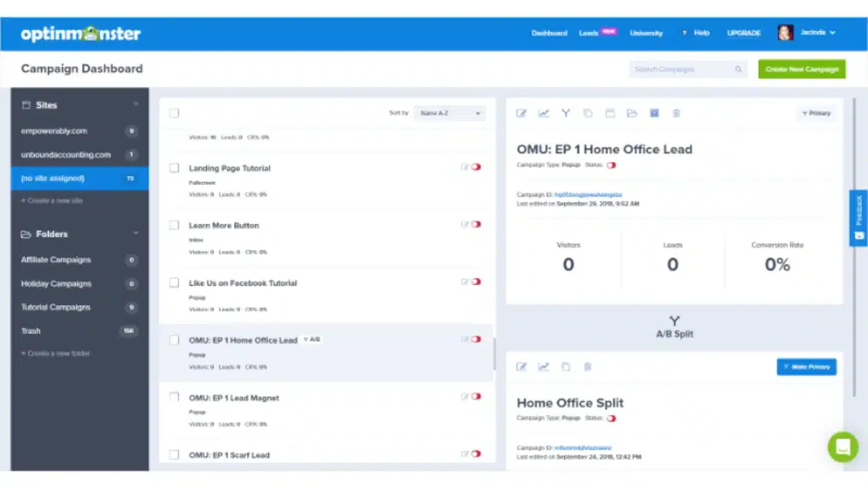The image size is (868, 488).
Task: Toggle the status switch on the OMU: EP 1 Lead Magnet row
Action: point(477,396)
